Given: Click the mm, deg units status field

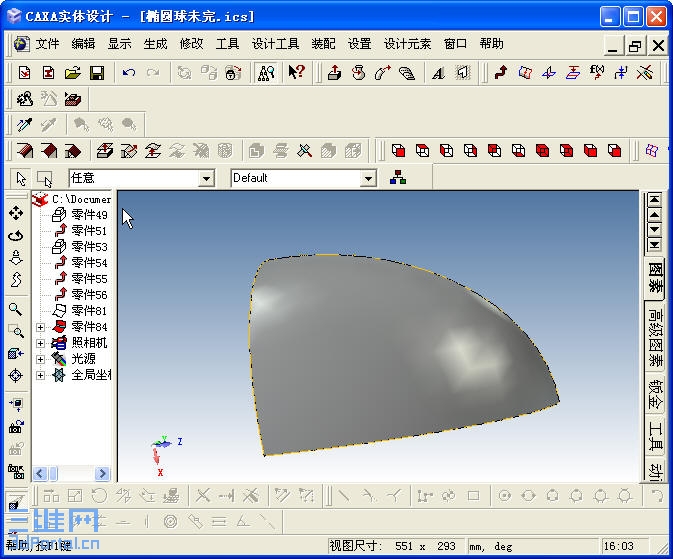Looking at the screenshot, I should pos(532,546).
